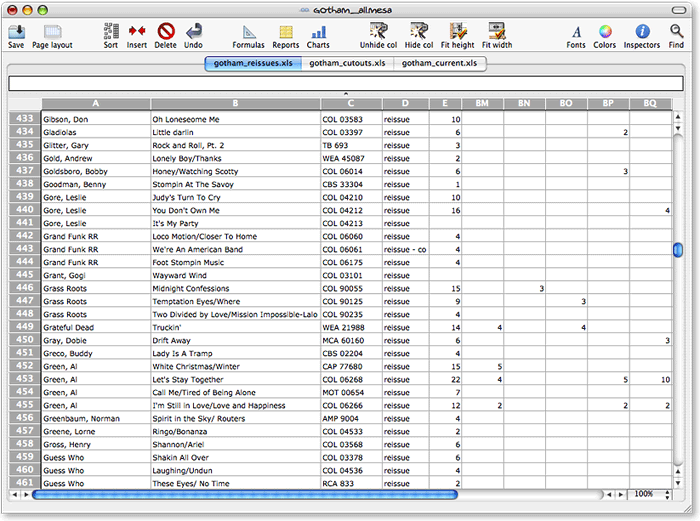Select row header 440
The image size is (700, 521).
pos(25,210)
